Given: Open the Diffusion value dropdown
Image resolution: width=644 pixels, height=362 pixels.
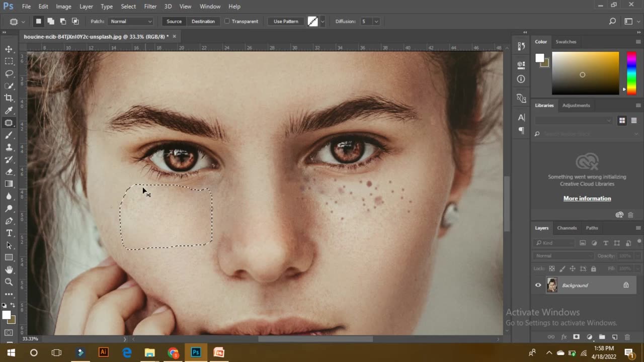Looking at the screenshot, I should coord(376,21).
